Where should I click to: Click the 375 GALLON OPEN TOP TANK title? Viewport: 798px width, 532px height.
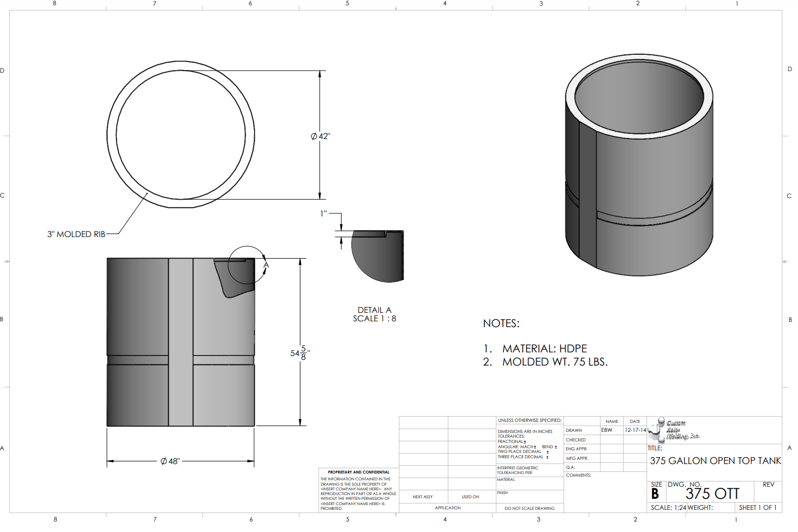pyautogui.click(x=715, y=461)
